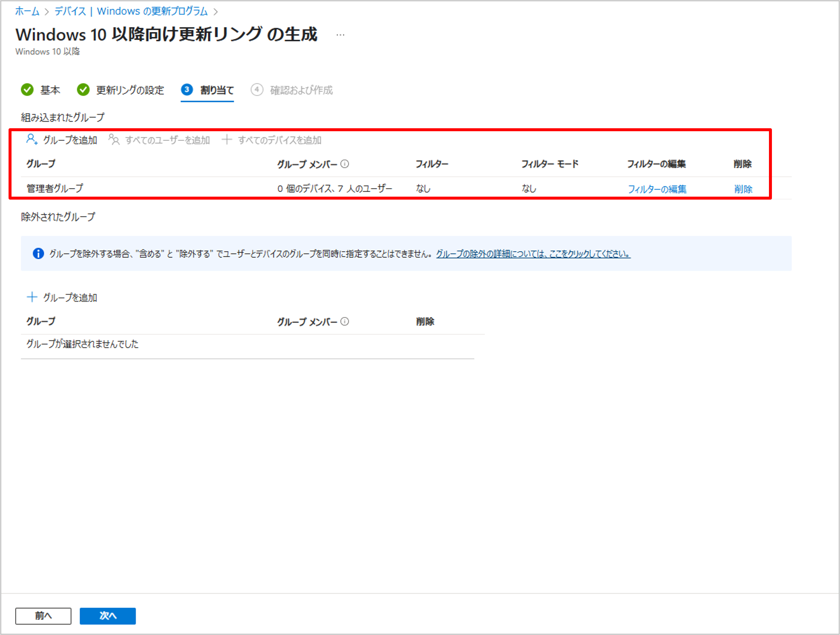Click the 組み込まれたグループ section heading
Image resolution: width=840 pixels, height=635 pixels.
[x=63, y=117]
